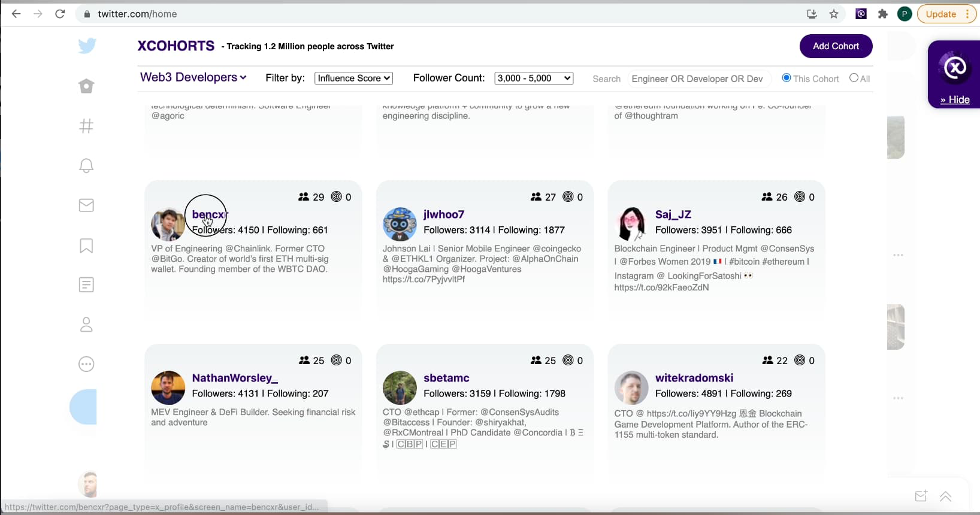Select the "All" search scope radio button

854,78
